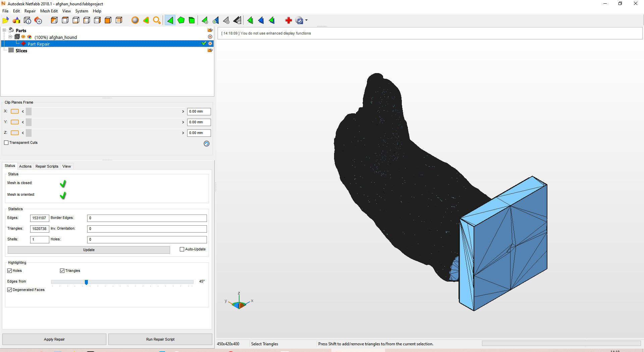Click the Y clip plane value field
Image resolution: width=644 pixels, height=352 pixels.
(199, 122)
